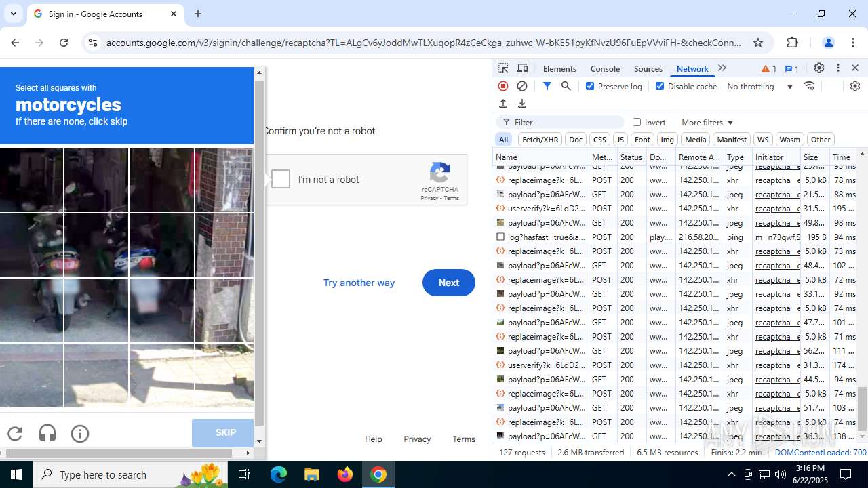Open the DevTools customize three-dot menu
868x488 pixels.
(x=838, y=68)
